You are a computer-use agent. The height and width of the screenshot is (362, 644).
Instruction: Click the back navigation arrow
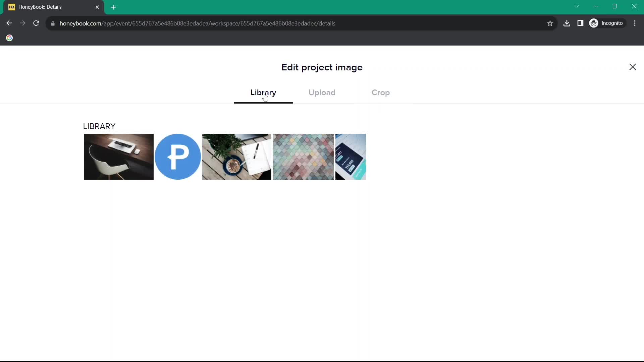(x=9, y=23)
